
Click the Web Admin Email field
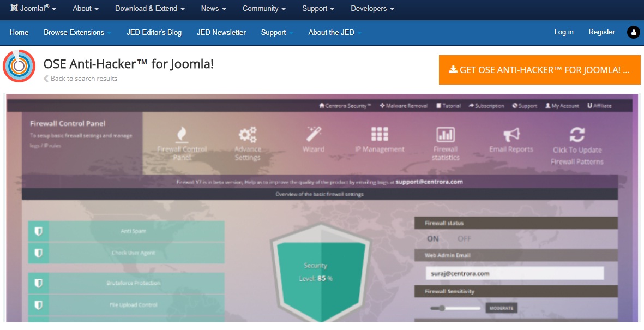515,273
